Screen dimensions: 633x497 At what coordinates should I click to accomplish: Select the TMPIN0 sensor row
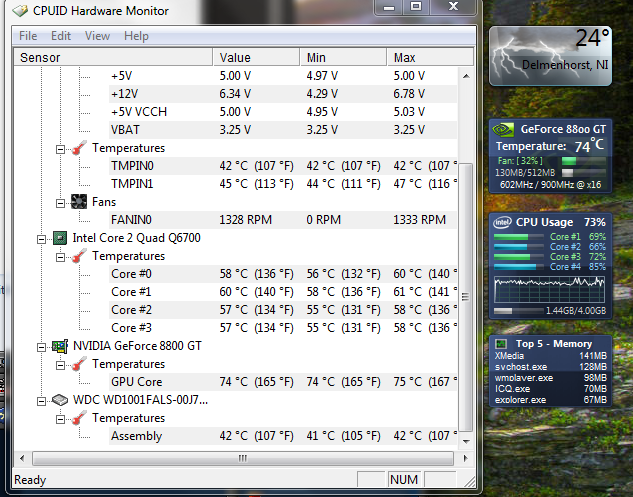pyautogui.click(x=283, y=166)
